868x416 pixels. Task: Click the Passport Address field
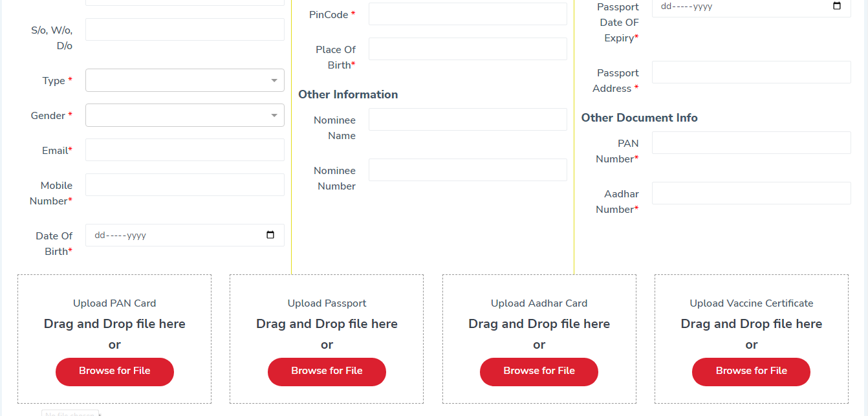751,72
